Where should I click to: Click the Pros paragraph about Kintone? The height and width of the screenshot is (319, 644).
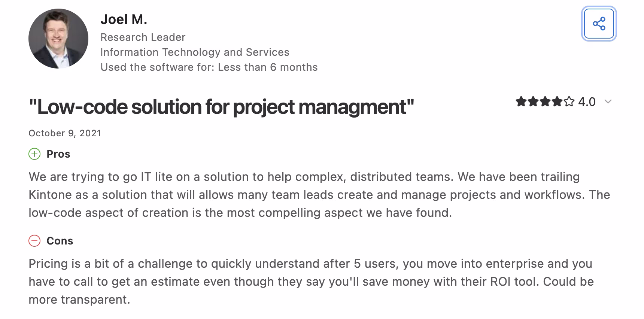(319, 195)
